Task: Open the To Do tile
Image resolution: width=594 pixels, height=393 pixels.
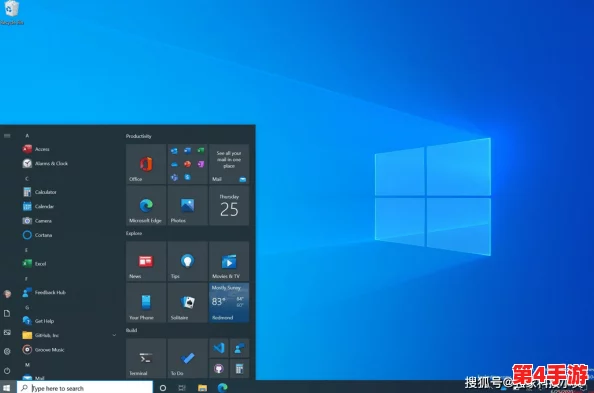Action: coord(188,359)
